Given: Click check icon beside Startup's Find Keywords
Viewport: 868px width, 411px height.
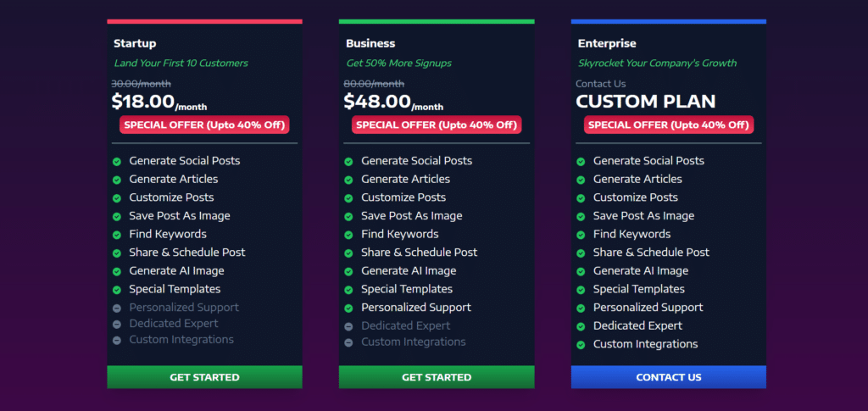Looking at the screenshot, I should [116, 235].
